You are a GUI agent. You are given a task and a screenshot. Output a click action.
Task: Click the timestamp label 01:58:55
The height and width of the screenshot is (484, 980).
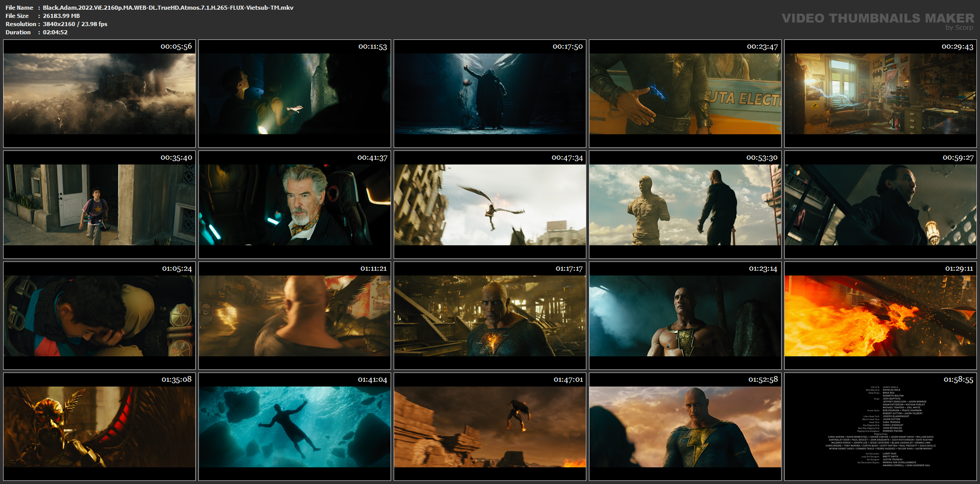(x=959, y=380)
